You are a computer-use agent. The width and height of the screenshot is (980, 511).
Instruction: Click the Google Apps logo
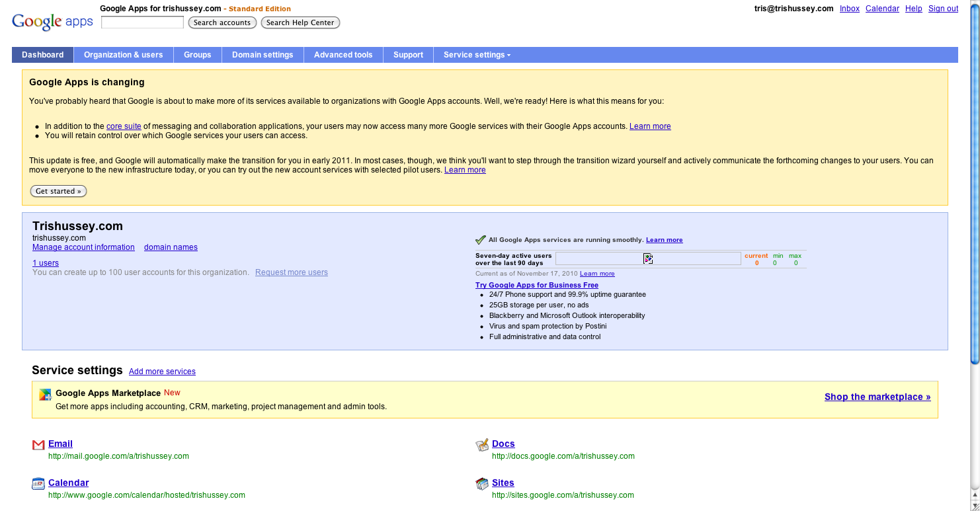point(52,21)
